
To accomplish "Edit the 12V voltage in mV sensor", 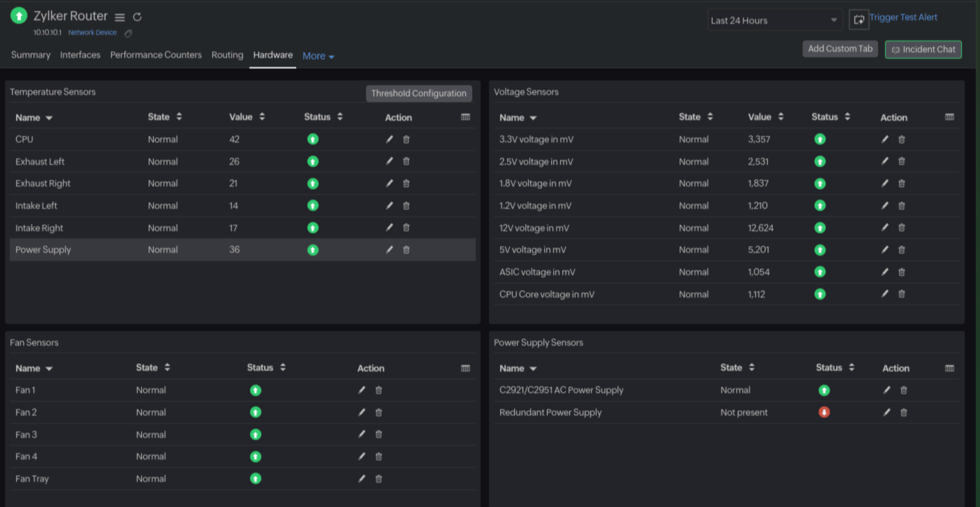I will coord(885,228).
